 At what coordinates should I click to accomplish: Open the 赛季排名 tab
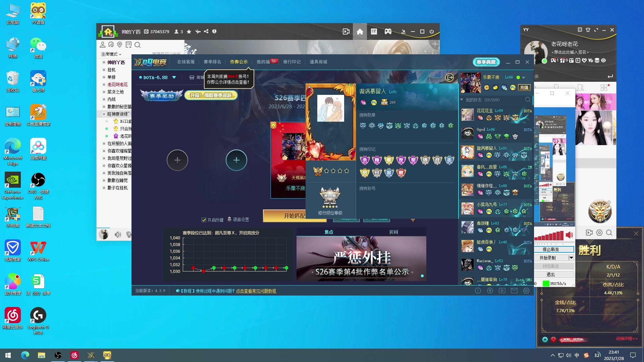tap(212, 62)
